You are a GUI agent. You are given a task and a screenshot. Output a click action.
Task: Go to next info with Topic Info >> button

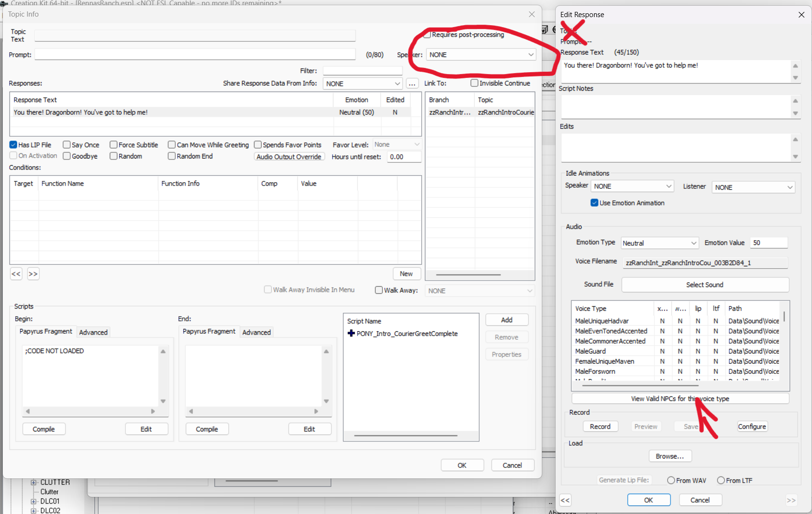click(x=33, y=274)
